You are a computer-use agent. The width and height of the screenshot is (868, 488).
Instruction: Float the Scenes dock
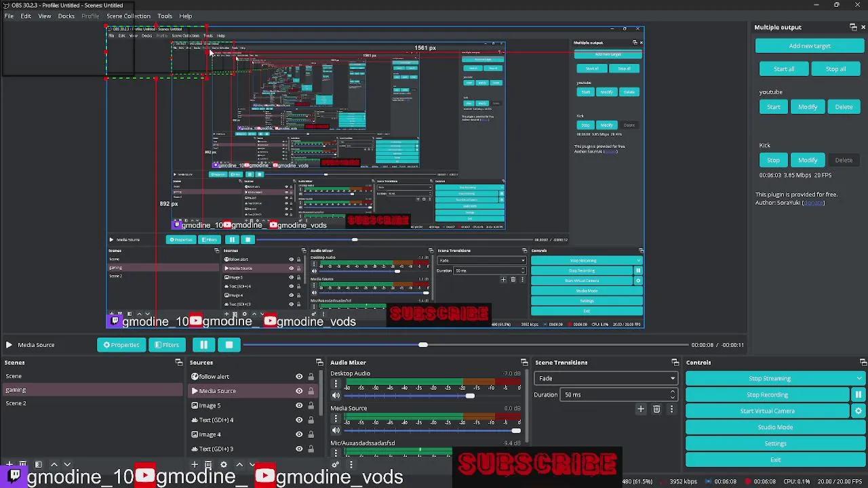pyautogui.click(x=179, y=363)
